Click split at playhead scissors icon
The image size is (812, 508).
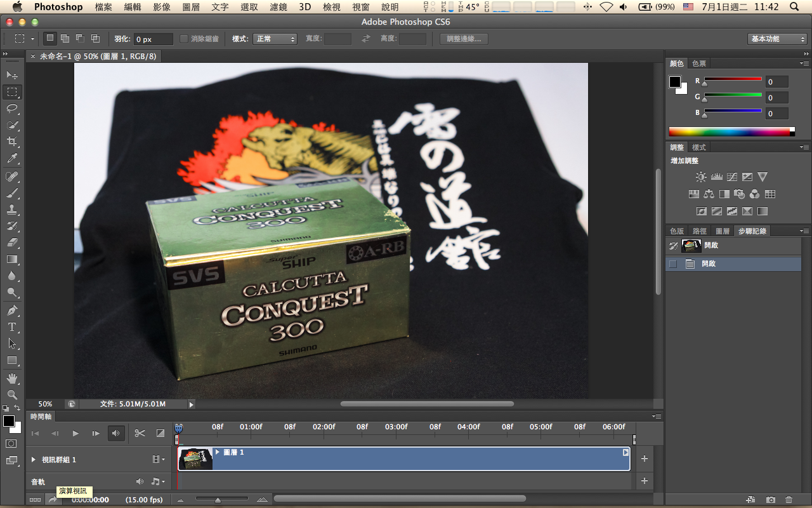coord(140,433)
